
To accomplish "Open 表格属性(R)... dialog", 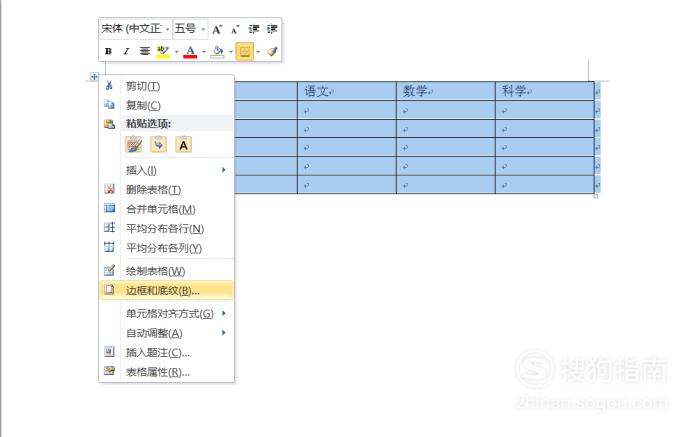I will 166,372.
